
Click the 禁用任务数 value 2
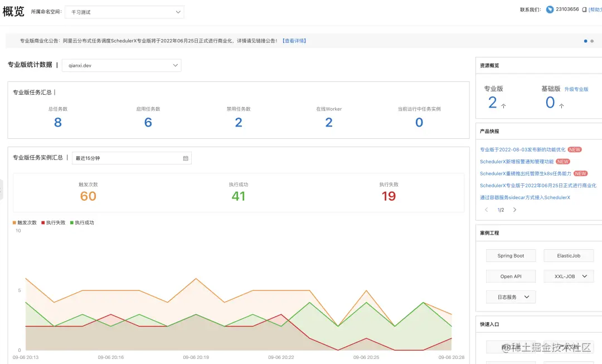tap(239, 123)
